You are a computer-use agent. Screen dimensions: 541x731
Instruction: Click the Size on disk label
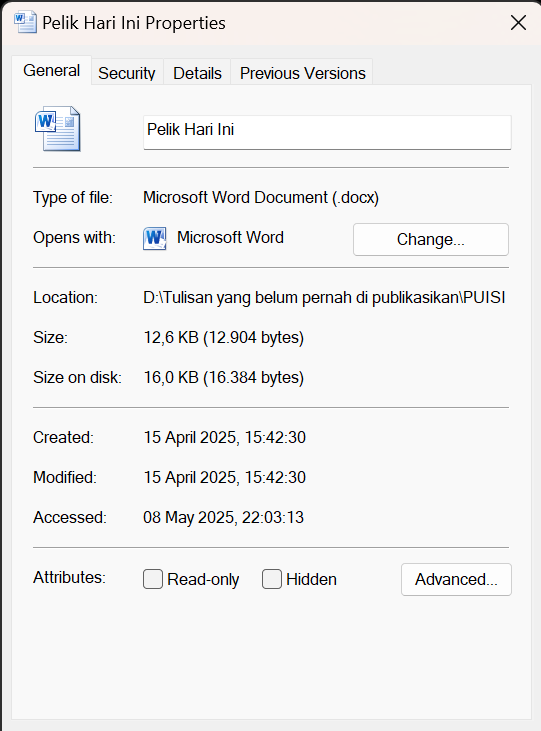coord(77,377)
